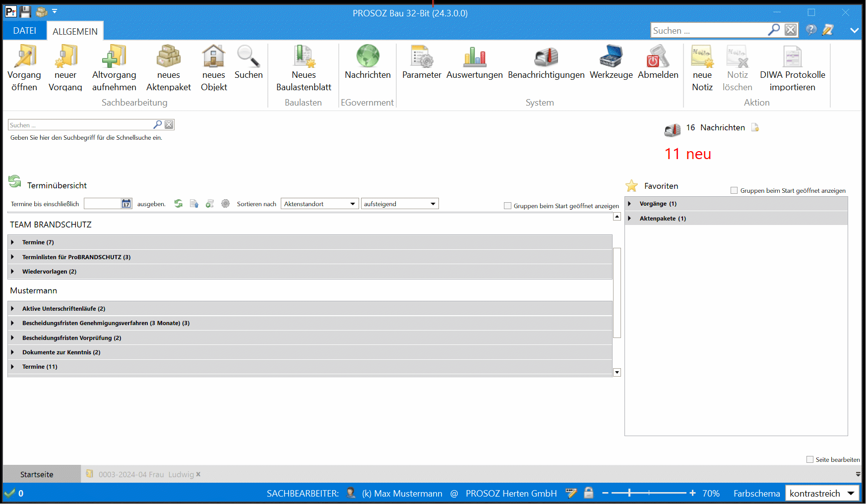This screenshot has height=504, width=866.
Task: Click the gear icon in the Termine toolbar
Action: (x=225, y=204)
